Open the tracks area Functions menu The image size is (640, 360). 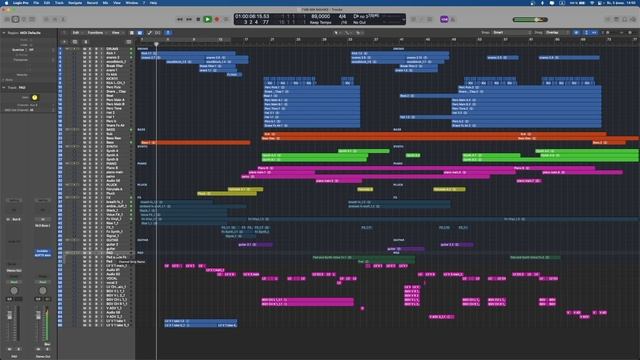click(x=95, y=33)
